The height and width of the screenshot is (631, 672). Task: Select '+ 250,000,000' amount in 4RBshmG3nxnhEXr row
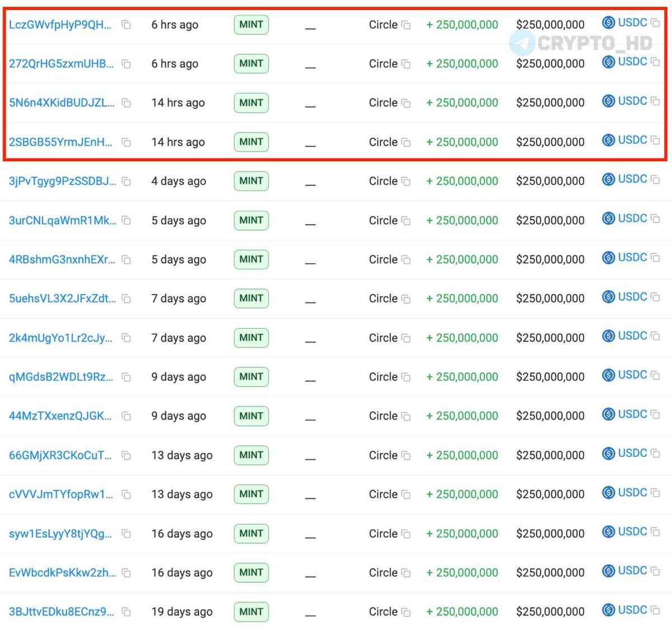(462, 260)
